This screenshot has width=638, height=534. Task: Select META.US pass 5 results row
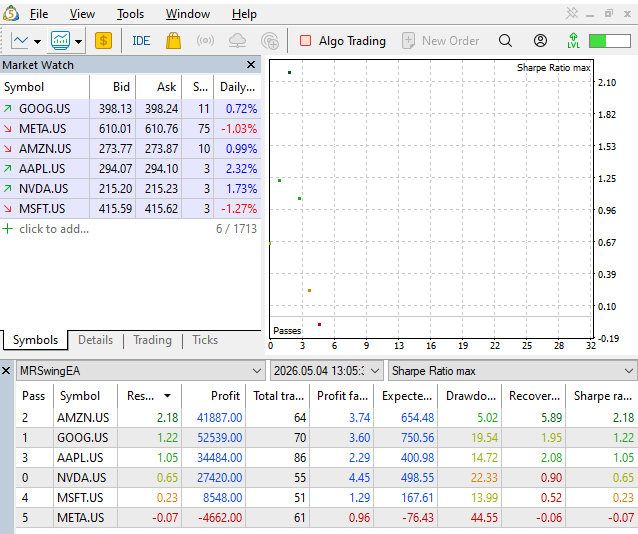(x=326, y=517)
